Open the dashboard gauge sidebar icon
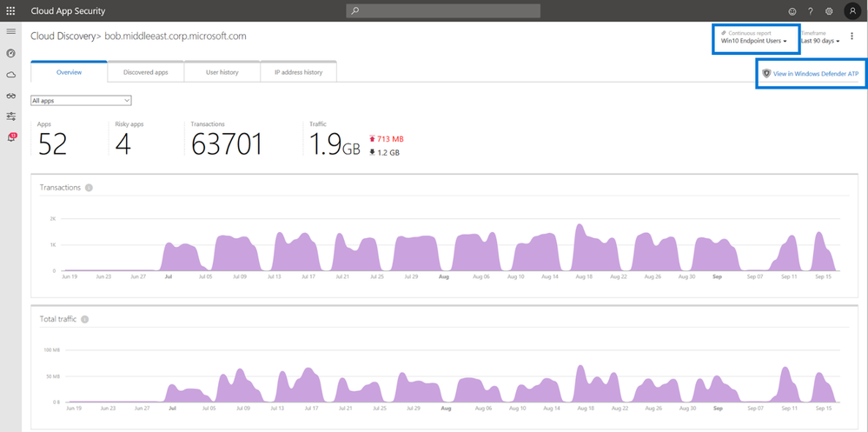Screen dimensions: 868x432 pos(10,53)
